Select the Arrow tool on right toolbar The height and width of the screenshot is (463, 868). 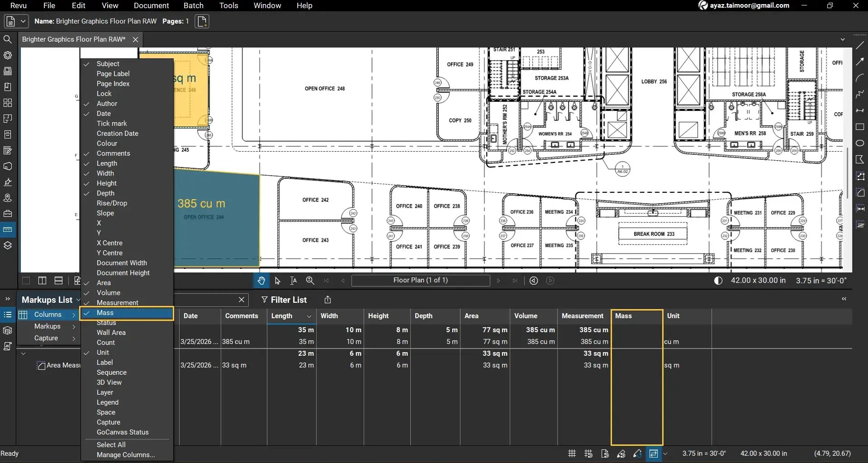(860, 62)
